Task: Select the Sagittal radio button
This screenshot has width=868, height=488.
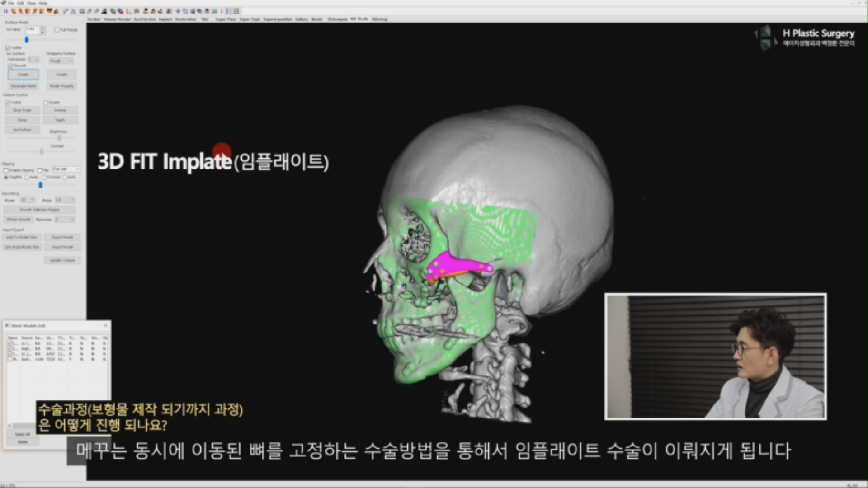Action: pyautogui.click(x=6, y=178)
